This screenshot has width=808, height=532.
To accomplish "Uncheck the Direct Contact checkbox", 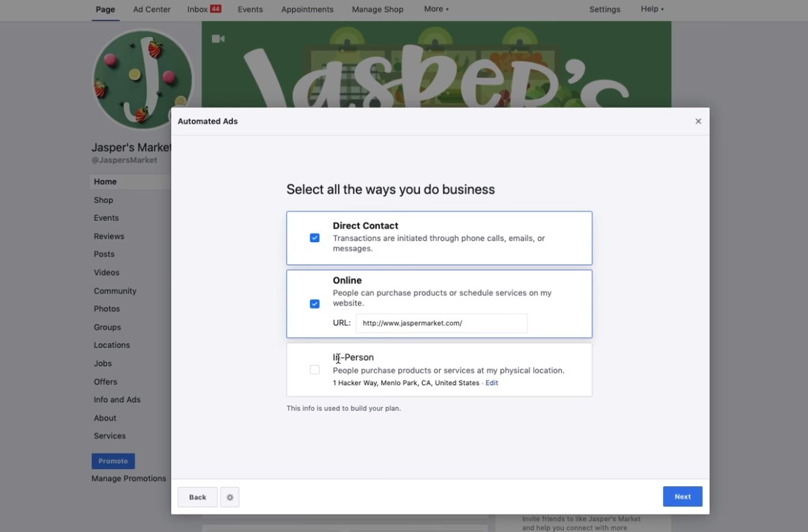I will click(x=314, y=238).
